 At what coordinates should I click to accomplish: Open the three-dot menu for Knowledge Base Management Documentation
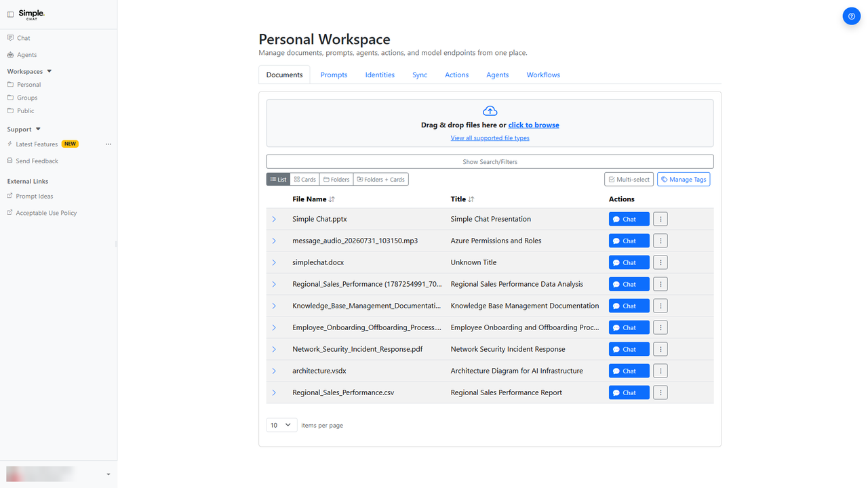[x=660, y=306]
